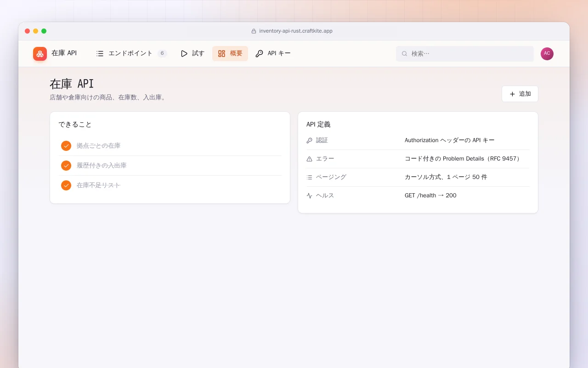Image resolution: width=588 pixels, height=368 pixels.
Task: Open the エンドポイント tab
Action: pyautogui.click(x=131, y=53)
